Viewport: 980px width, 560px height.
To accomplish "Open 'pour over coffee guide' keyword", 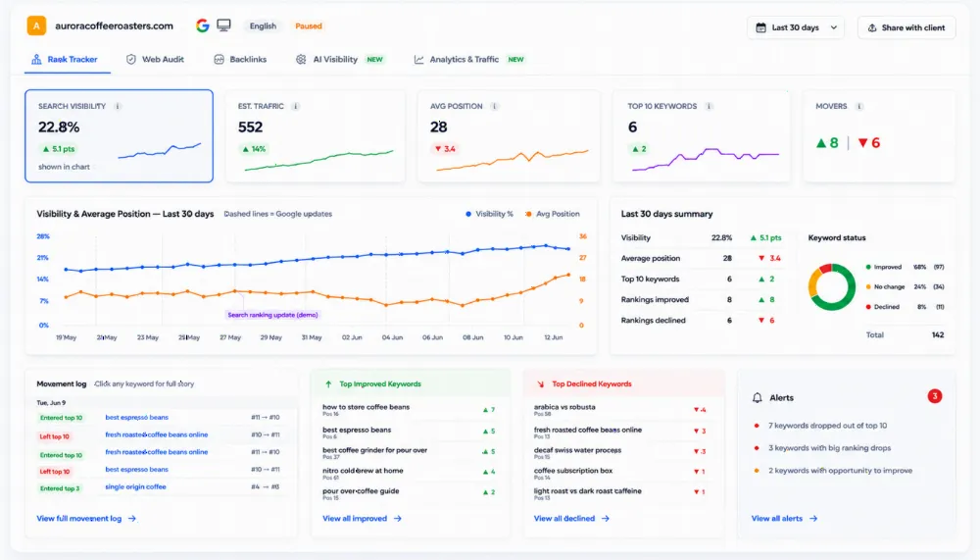I will 361,491.
